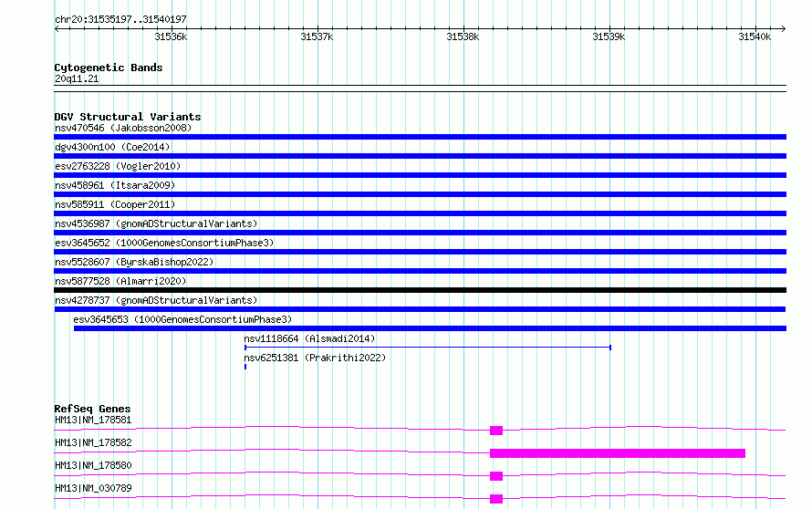Click the nsv1118664 (Alsmadi2014) label
Image resolution: width=812 pixels, height=509 pixels.
pyautogui.click(x=309, y=338)
